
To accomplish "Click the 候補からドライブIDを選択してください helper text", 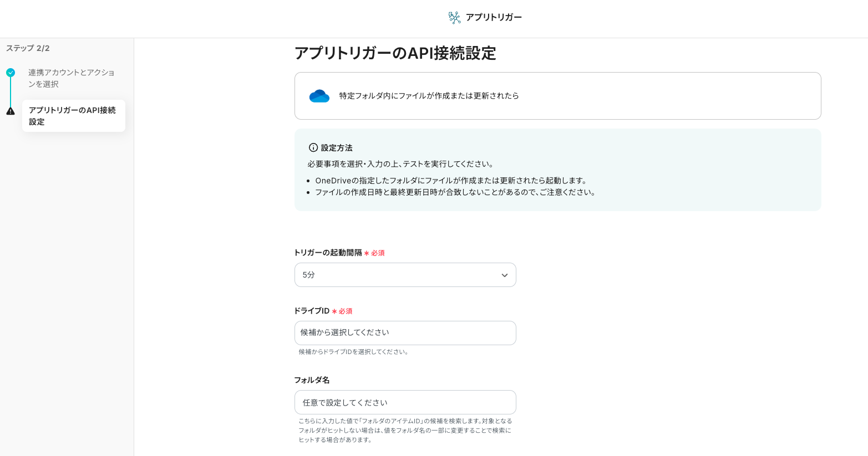I will point(354,352).
